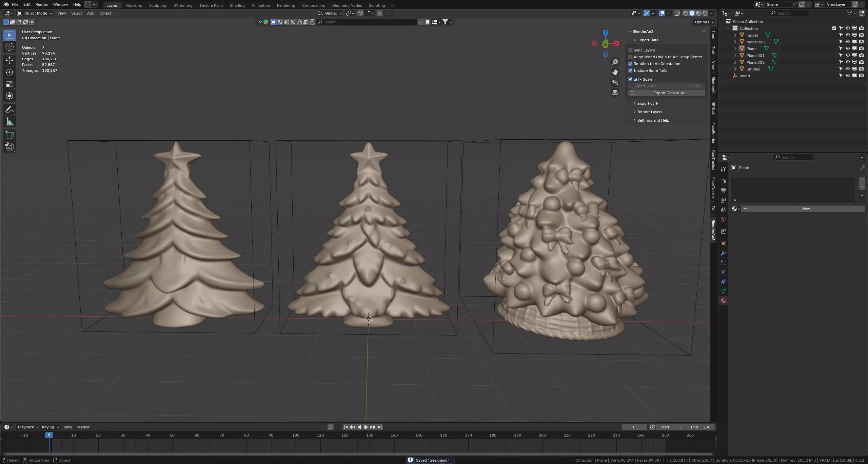Click the Select Box tool
Viewport: 868px width, 464px height.
[9, 35]
